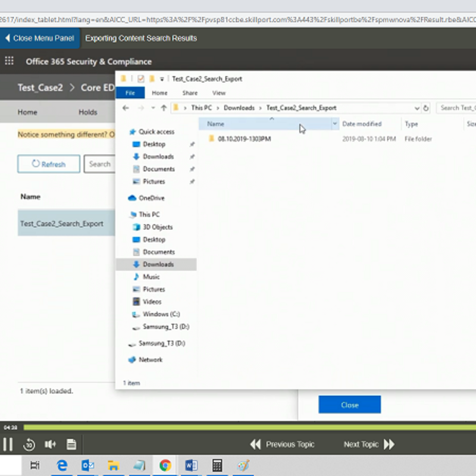
Task: Select Documents under Quick access
Action: point(158,169)
